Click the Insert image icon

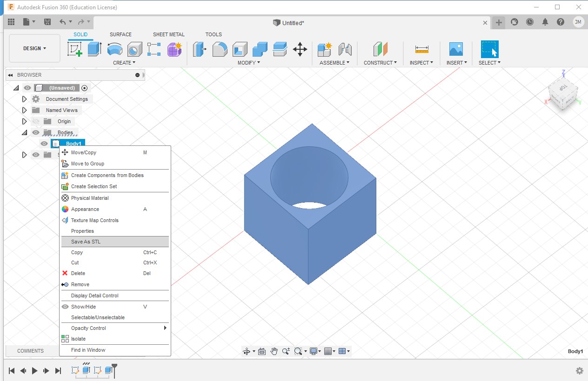456,49
